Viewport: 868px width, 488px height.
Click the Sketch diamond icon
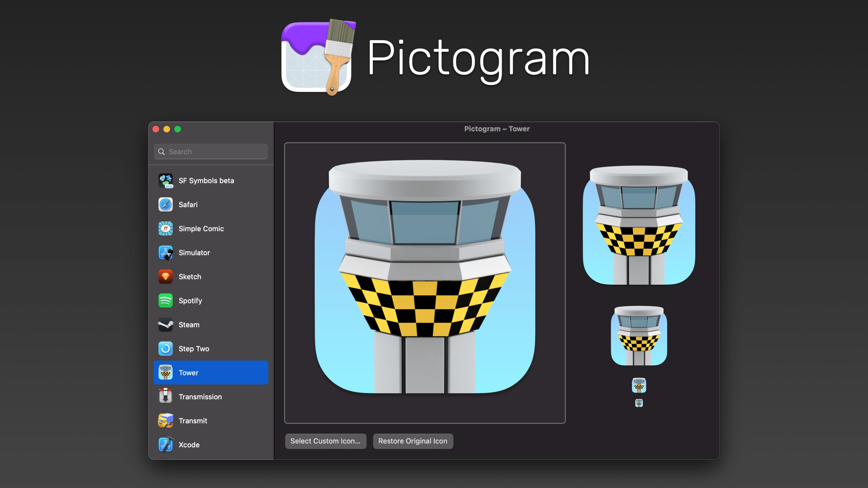point(165,277)
